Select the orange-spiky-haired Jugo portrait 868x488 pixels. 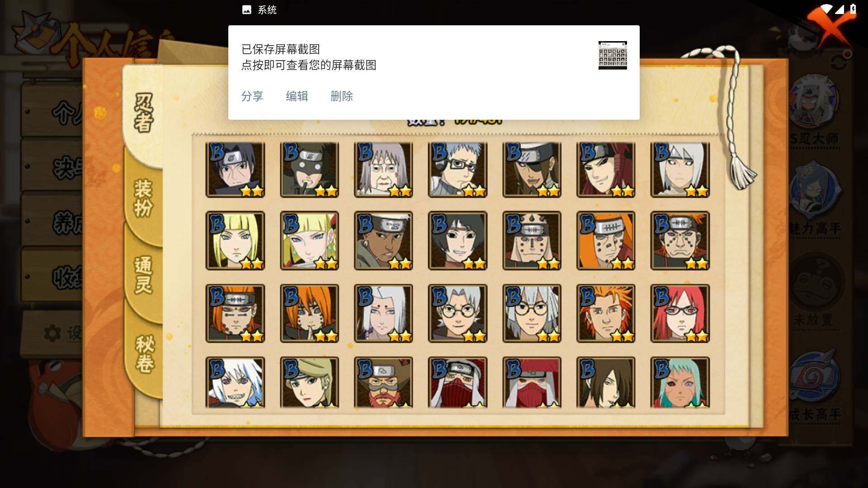(x=606, y=313)
